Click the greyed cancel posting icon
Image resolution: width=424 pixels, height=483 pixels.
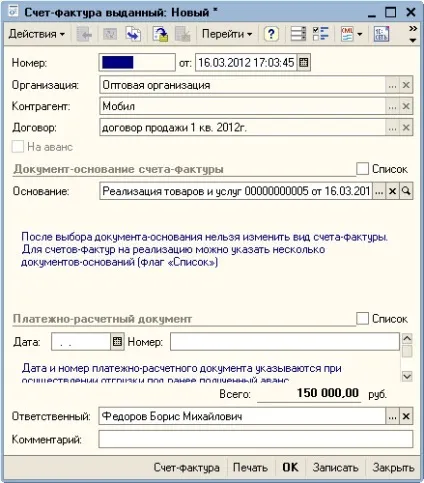tap(183, 34)
